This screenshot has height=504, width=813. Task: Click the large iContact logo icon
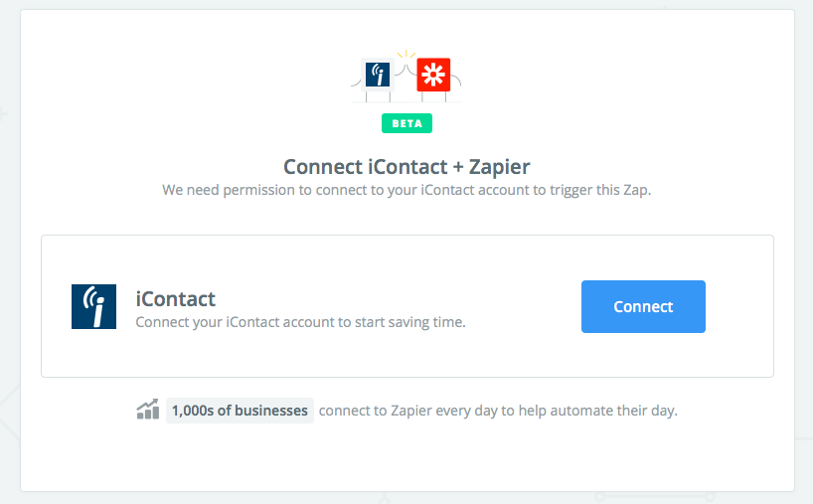click(93, 306)
